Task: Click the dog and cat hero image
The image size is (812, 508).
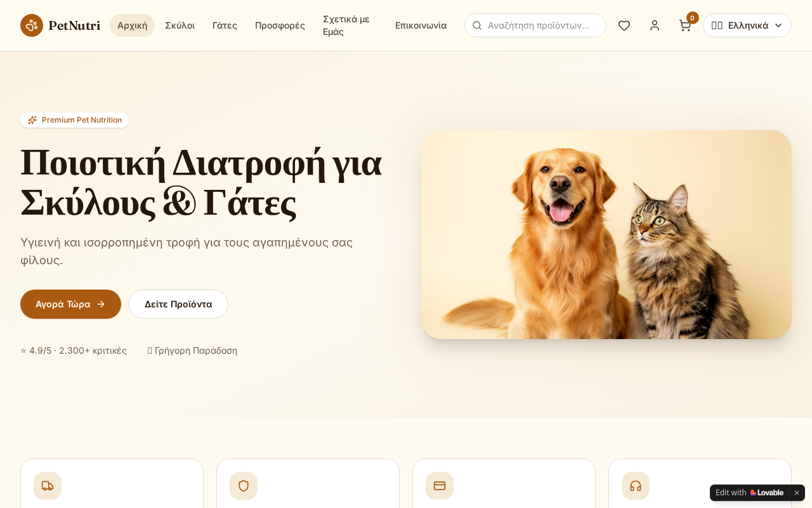Action: 606,234
